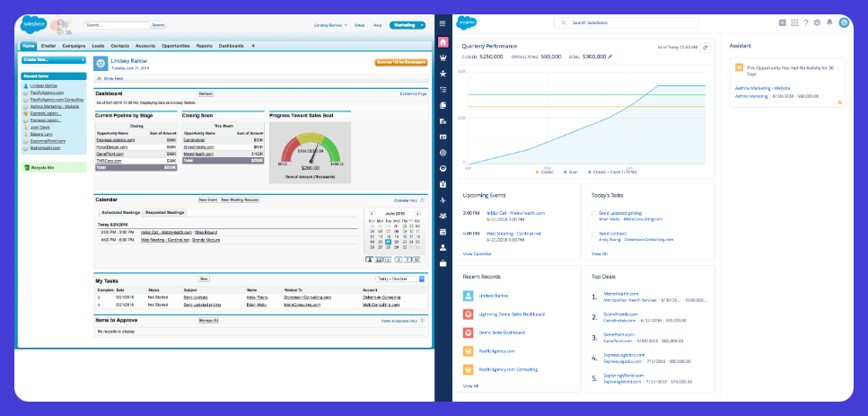
Task: Open the Chatter tab
Action: coord(48,46)
